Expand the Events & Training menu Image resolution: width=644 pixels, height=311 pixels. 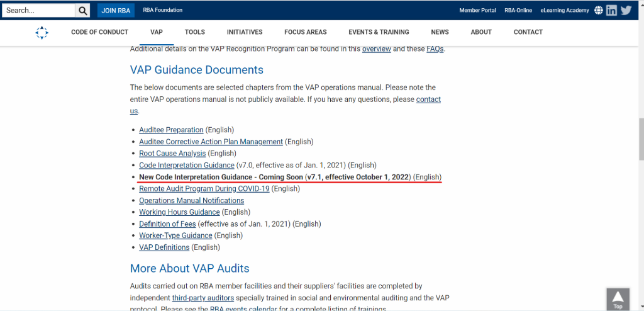pos(379,32)
